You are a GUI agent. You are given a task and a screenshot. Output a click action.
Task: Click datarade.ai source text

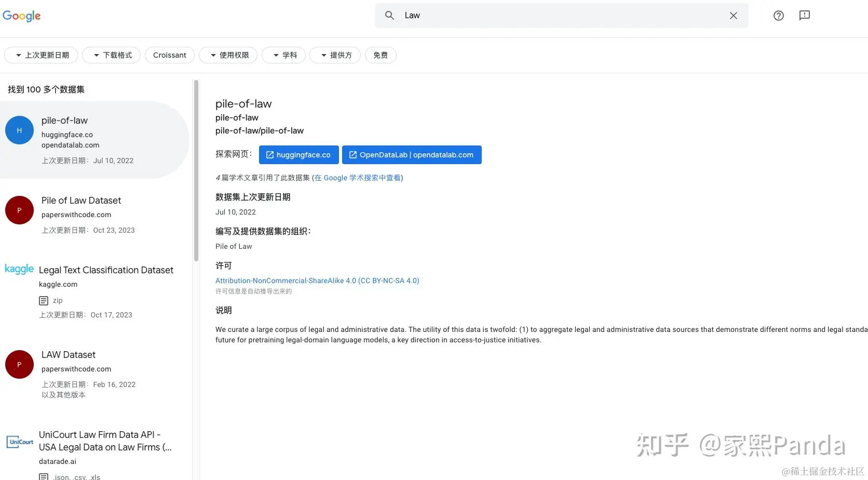[58, 461]
